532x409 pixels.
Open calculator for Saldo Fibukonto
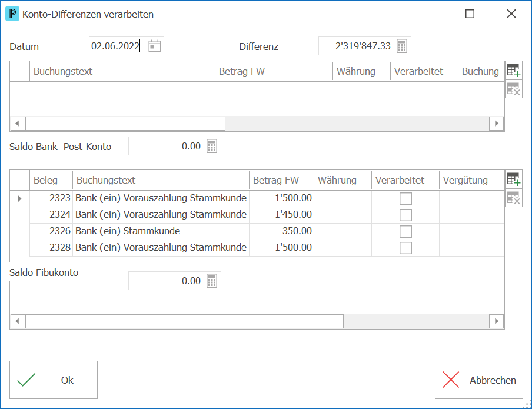pos(212,281)
